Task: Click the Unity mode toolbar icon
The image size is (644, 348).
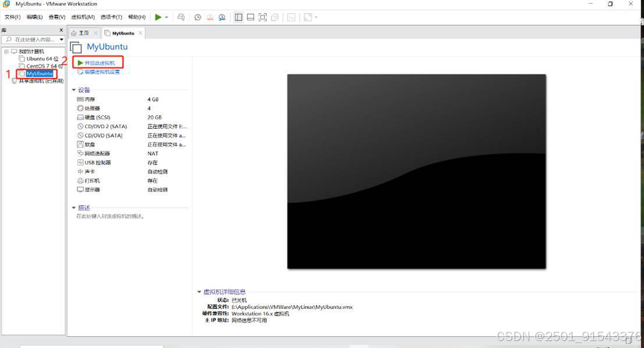Action: tap(275, 17)
